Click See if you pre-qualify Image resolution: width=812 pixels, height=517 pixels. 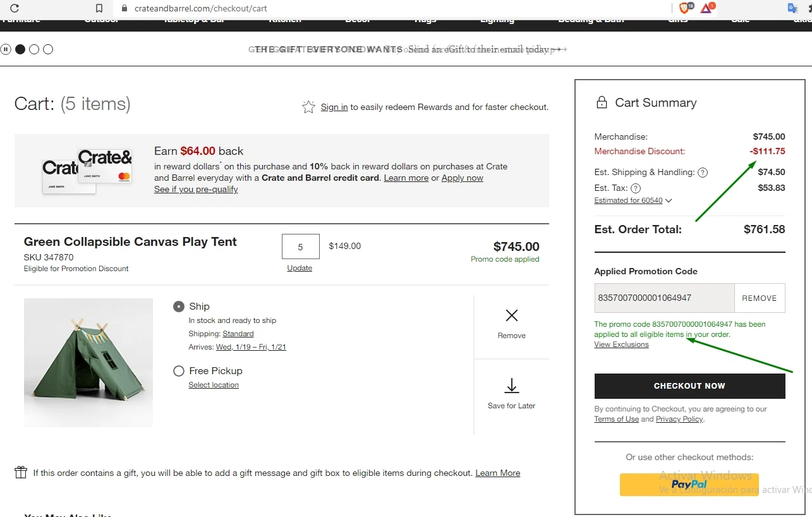click(x=196, y=190)
